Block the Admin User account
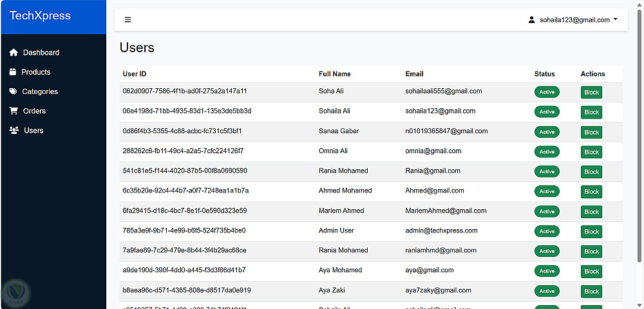The image size is (644, 309). click(x=591, y=232)
